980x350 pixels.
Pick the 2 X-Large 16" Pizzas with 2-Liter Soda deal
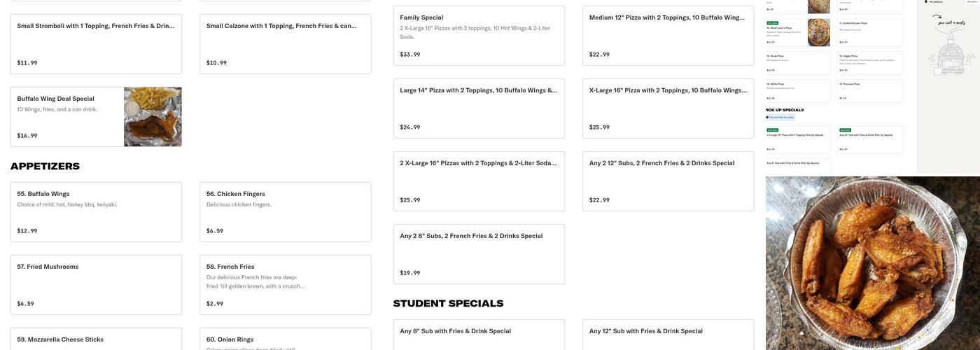coord(479,181)
